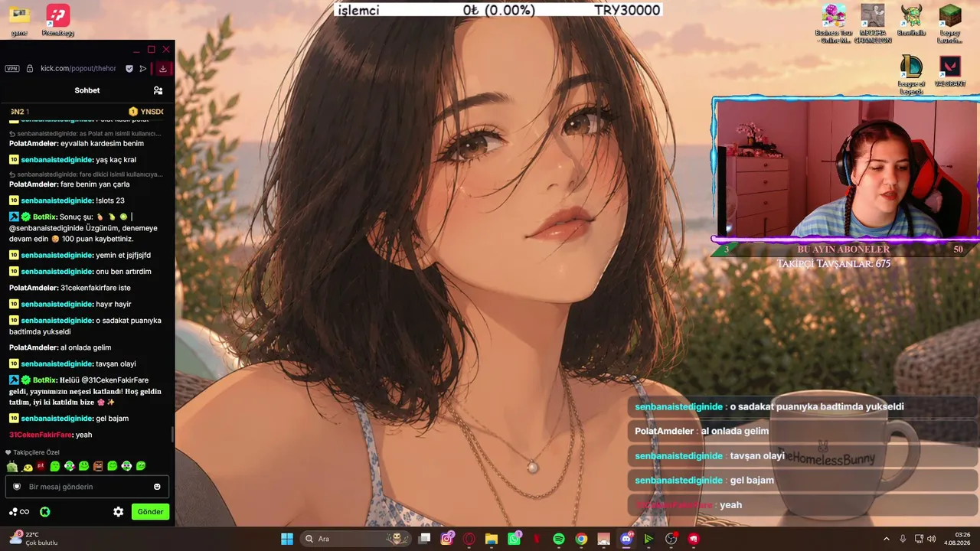Click the 'Takipçilere Özel' followers-only label
980x551 pixels.
(32, 452)
